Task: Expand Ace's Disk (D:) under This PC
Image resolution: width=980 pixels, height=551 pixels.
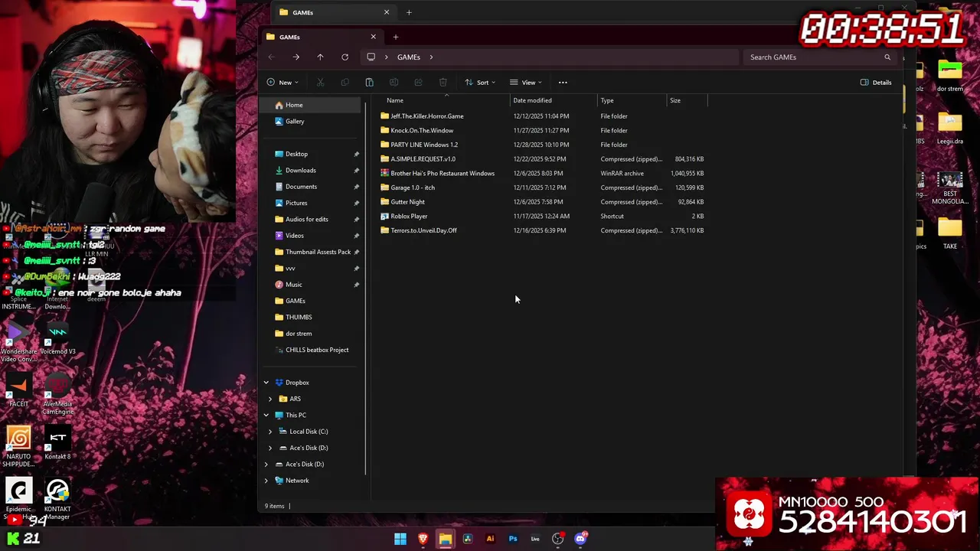Action: [270, 448]
